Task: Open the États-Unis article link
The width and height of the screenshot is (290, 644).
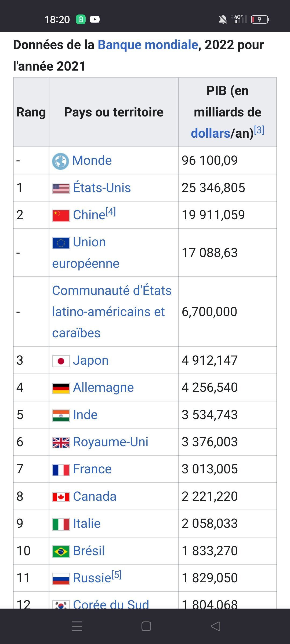Action: coord(102,188)
